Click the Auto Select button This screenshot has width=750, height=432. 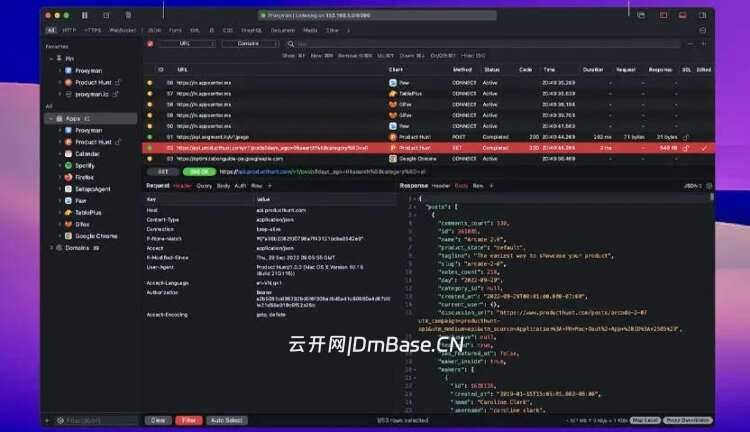tap(227, 421)
